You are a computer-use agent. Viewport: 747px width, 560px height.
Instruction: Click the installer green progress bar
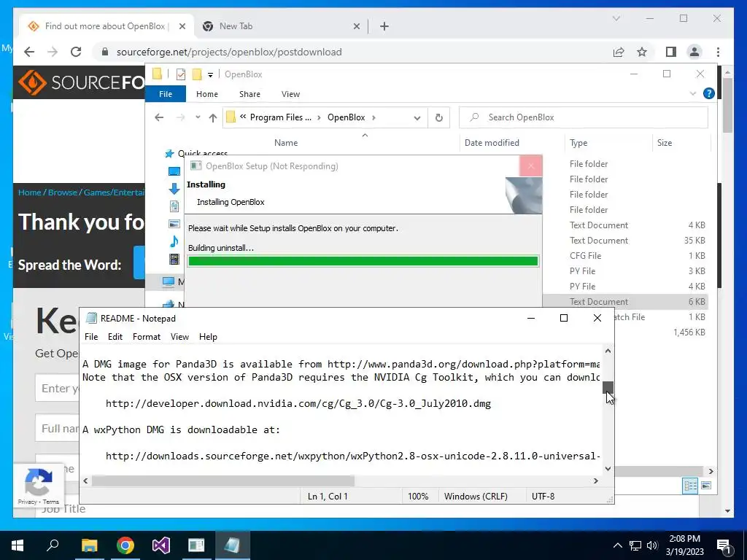pyautogui.click(x=363, y=261)
